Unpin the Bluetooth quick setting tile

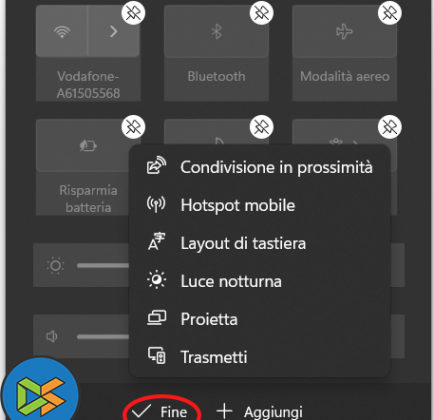click(261, 13)
